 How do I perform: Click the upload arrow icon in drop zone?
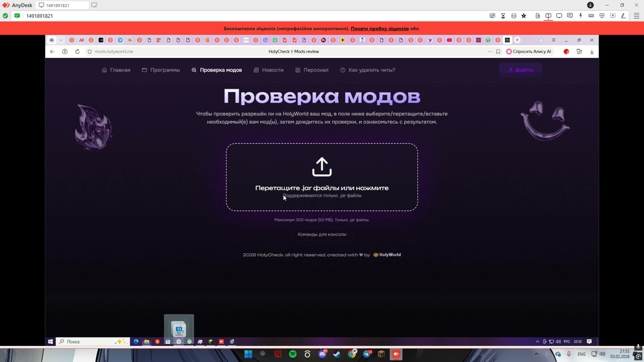(322, 167)
